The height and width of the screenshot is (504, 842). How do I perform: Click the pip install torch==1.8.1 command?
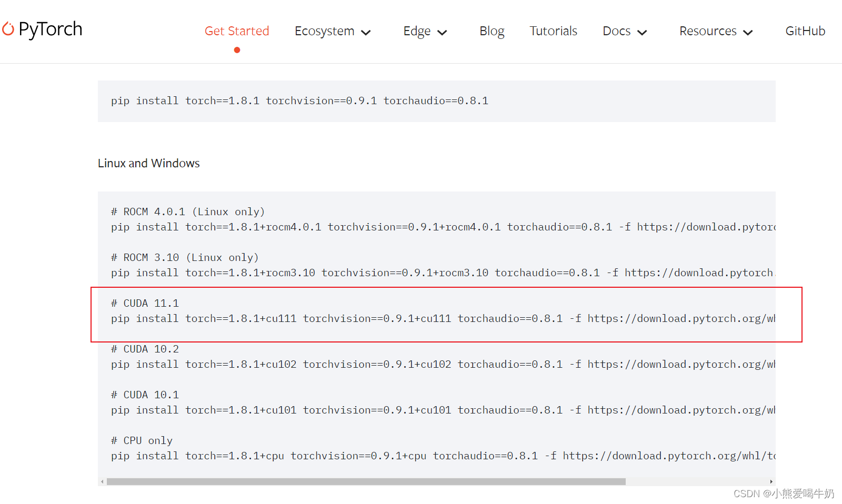pyautogui.click(x=299, y=100)
